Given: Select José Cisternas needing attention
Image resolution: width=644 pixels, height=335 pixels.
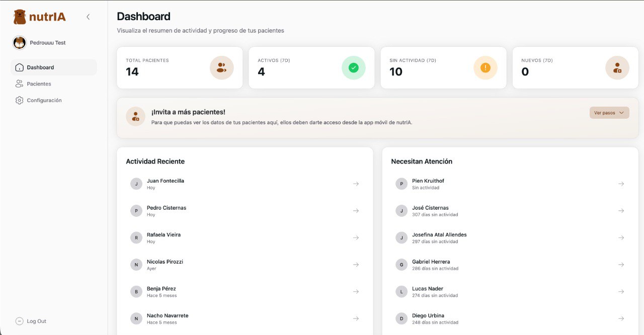Looking at the screenshot, I should click(430, 208).
